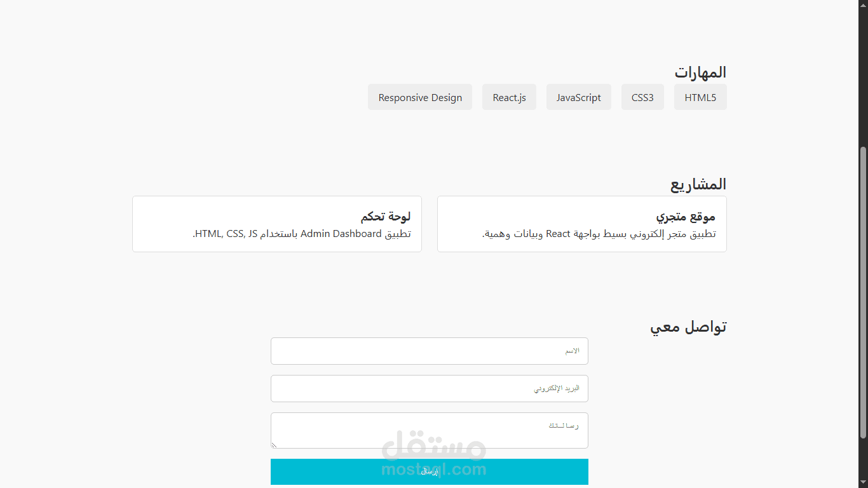Open the لوحة تحكم project card
The image size is (868, 488).
click(x=277, y=224)
